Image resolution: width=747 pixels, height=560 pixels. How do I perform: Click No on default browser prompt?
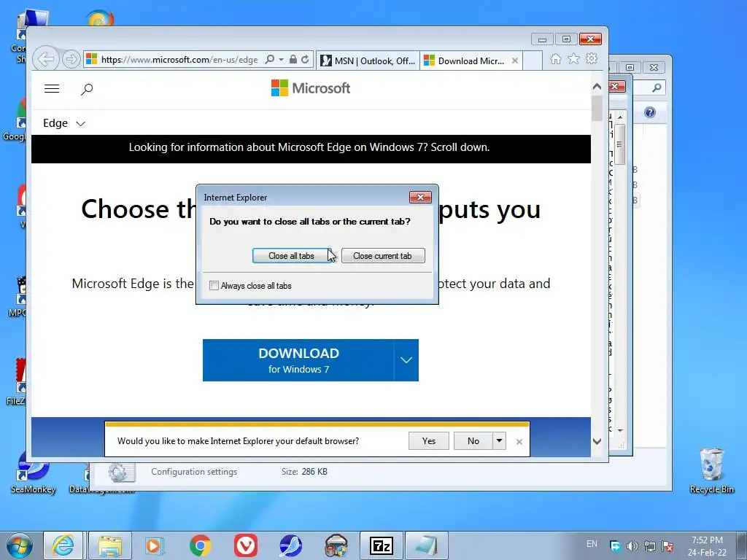coord(473,441)
